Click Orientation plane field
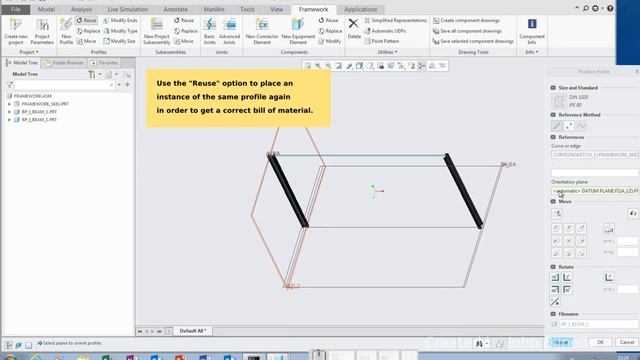The width and height of the screenshot is (640, 360). 595,191
